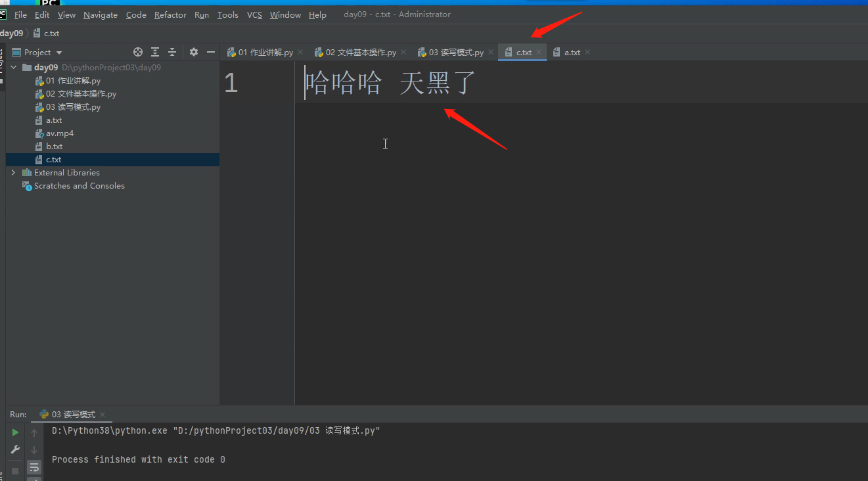The image size is (868, 481).
Task: Close the c.txt editor tab
Action: (x=539, y=52)
